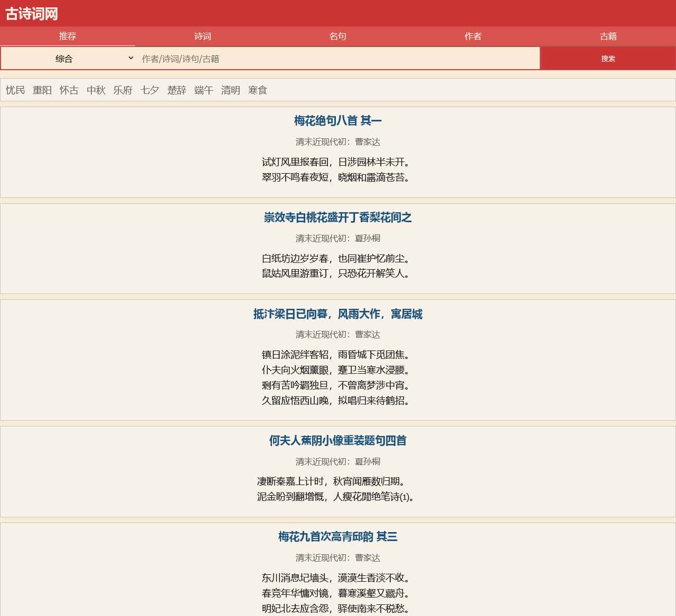Open 崇效寺白桃花盛开丁香梨花间之 poem
Image resolution: width=676 pixels, height=616 pixels.
(x=337, y=217)
